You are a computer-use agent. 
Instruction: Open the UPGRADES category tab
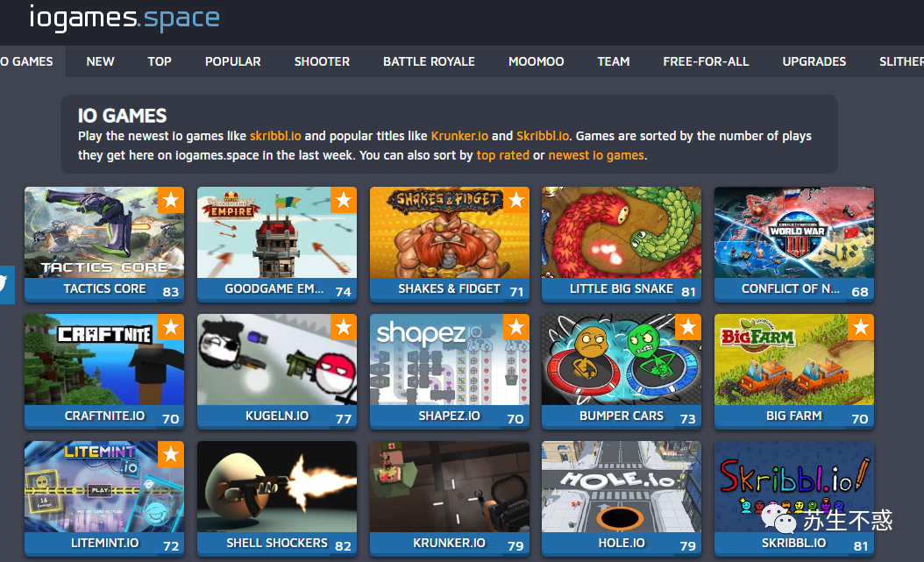point(814,61)
